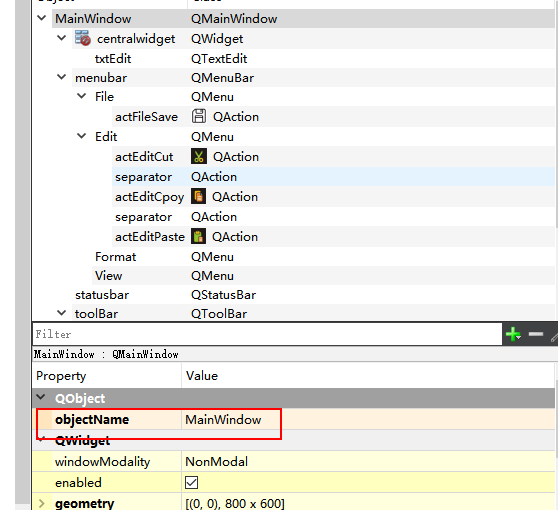The width and height of the screenshot is (558, 510).
Task: Collapse the File menu node
Action: [x=81, y=96]
